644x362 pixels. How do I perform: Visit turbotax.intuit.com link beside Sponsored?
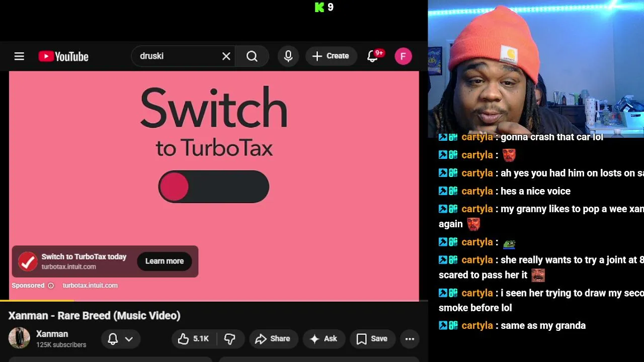click(90, 286)
